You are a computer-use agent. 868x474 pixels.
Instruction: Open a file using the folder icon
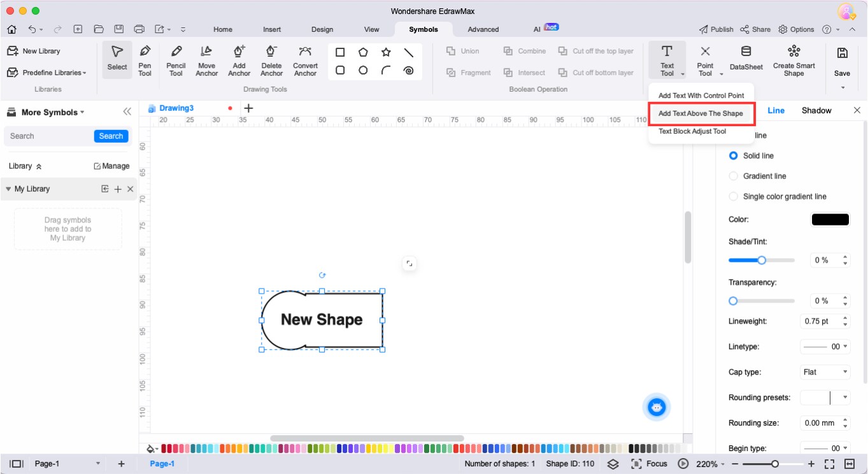(99, 29)
